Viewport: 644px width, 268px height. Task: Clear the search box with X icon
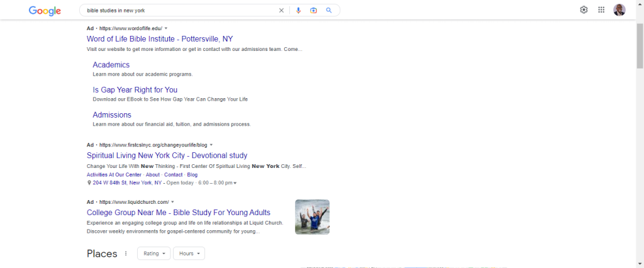point(281,10)
